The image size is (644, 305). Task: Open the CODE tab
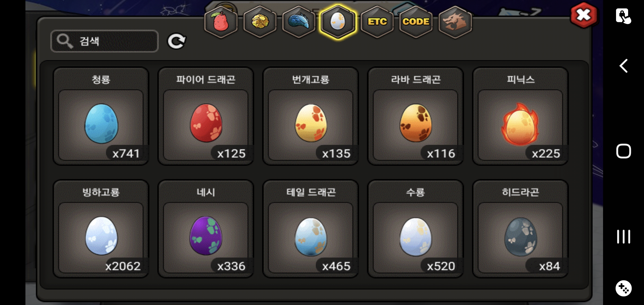[416, 22]
